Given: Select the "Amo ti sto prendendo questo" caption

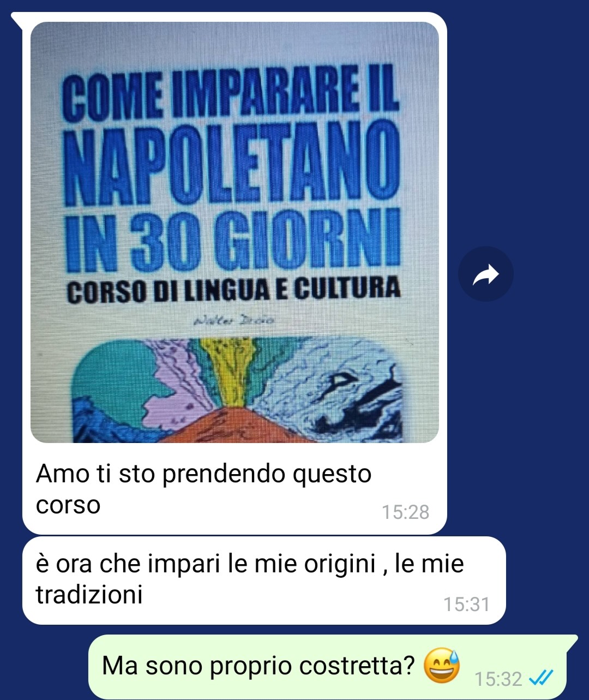Looking at the screenshot, I should click(203, 474).
